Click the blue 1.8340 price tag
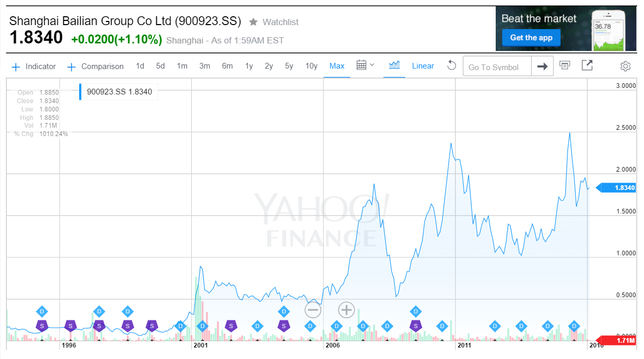 (x=617, y=188)
